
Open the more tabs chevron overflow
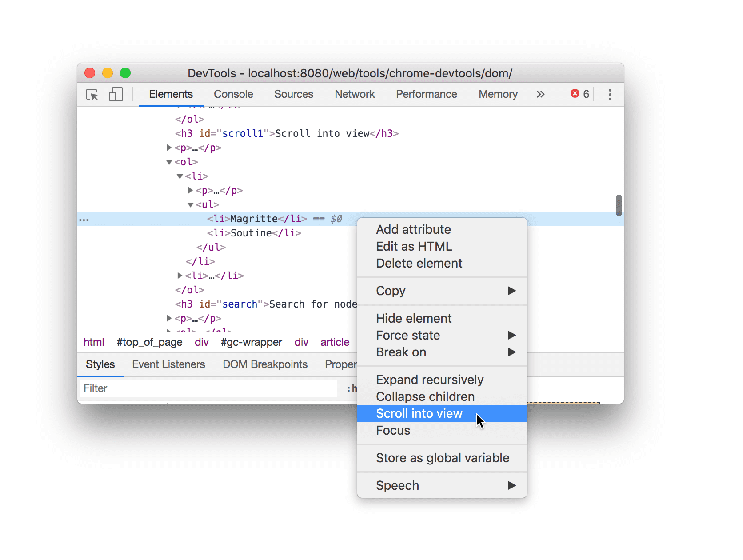(540, 95)
